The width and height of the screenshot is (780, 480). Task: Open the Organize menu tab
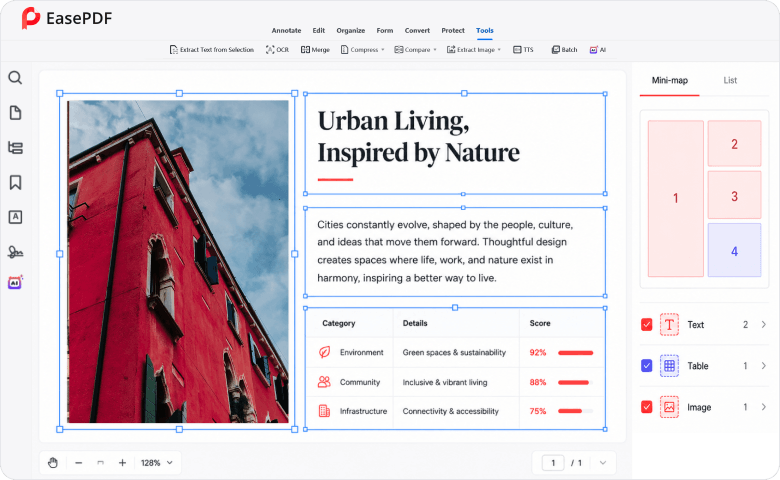click(x=351, y=30)
